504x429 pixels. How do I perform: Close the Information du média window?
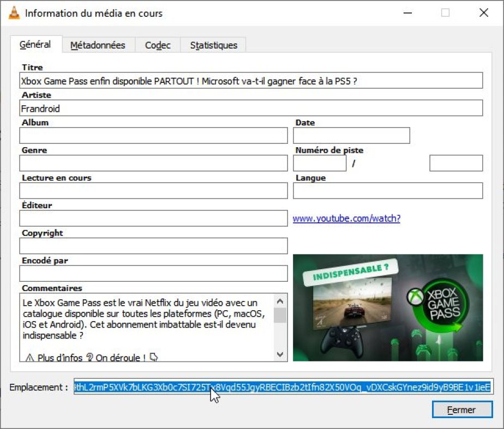[x=484, y=13]
